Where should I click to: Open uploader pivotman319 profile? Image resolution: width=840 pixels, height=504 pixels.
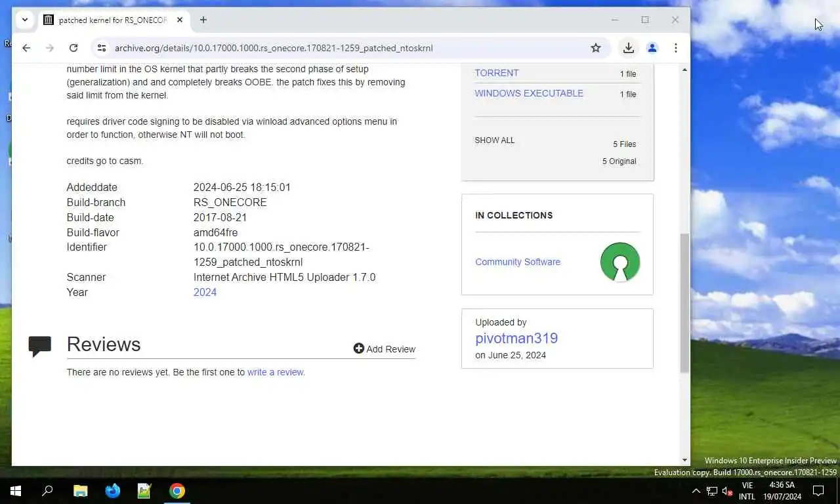[516, 338]
